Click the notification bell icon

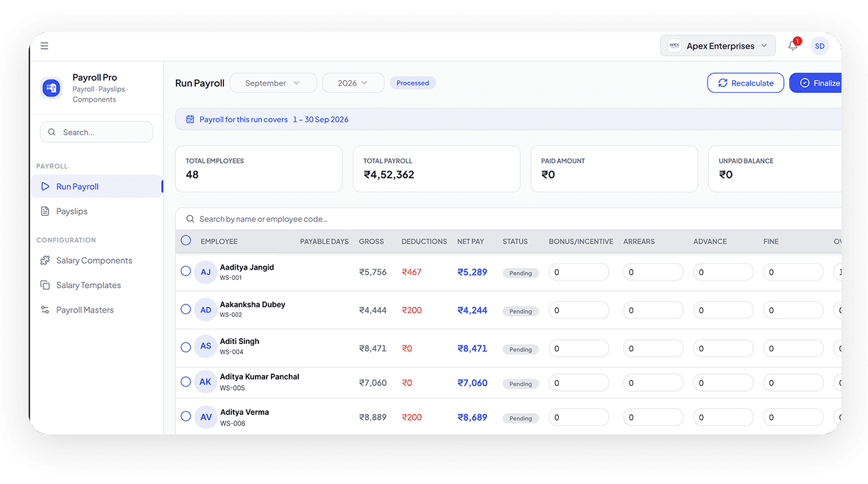pyautogui.click(x=793, y=46)
